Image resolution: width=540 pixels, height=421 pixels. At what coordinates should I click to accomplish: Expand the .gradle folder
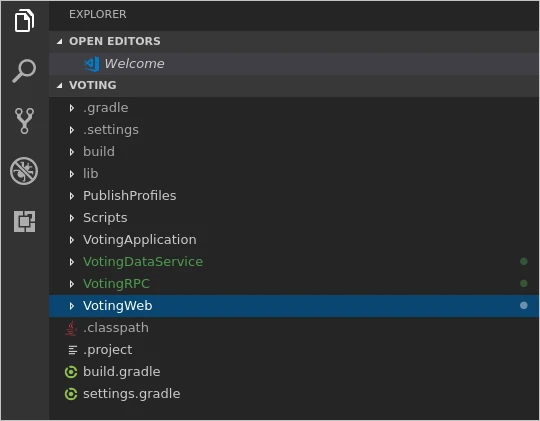pos(72,108)
